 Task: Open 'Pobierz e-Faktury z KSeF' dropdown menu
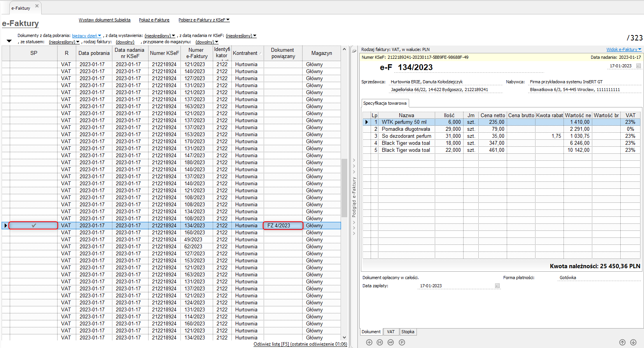point(204,20)
